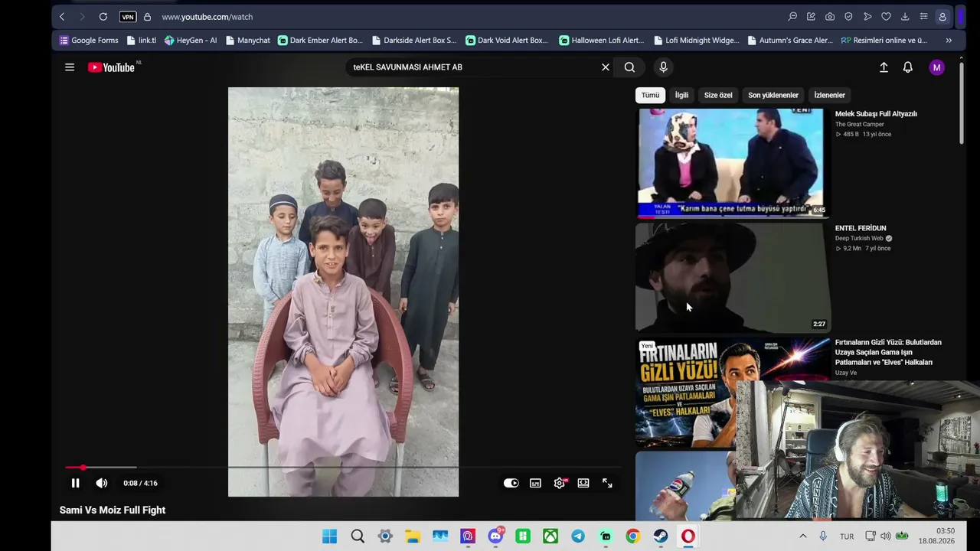Open the Halloween Lofi Alert bookmark
The height and width of the screenshot is (551, 980).
pyautogui.click(x=601, y=41)
